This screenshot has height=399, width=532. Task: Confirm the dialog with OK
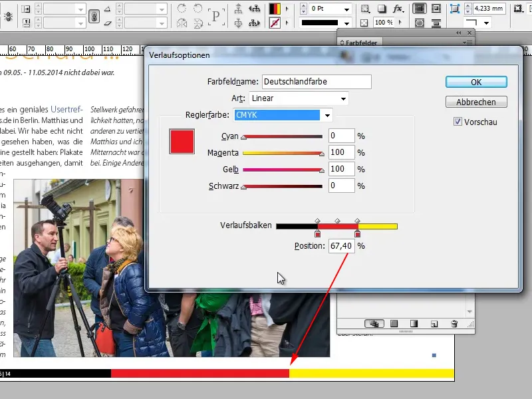click(476, 81)
